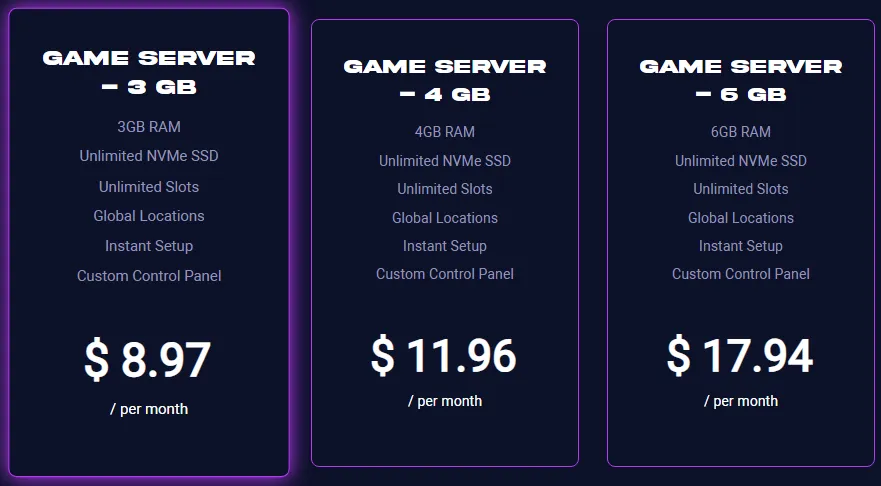Click the $ 17.94 price
Image resolution: width=881 pixels, height=486 pixels.
point(740,355)
